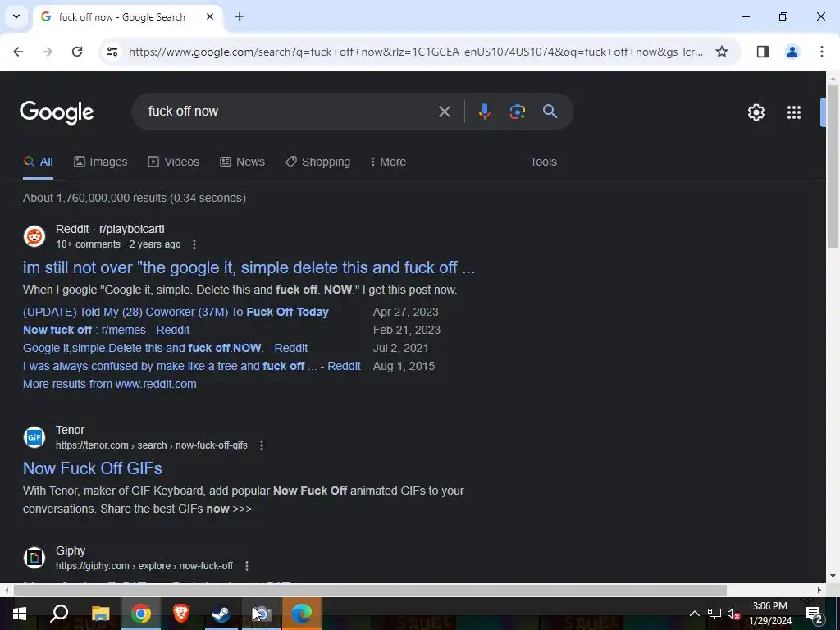Click the muted volume tray icon
The image size is (840, 630).
pos(733,614)
